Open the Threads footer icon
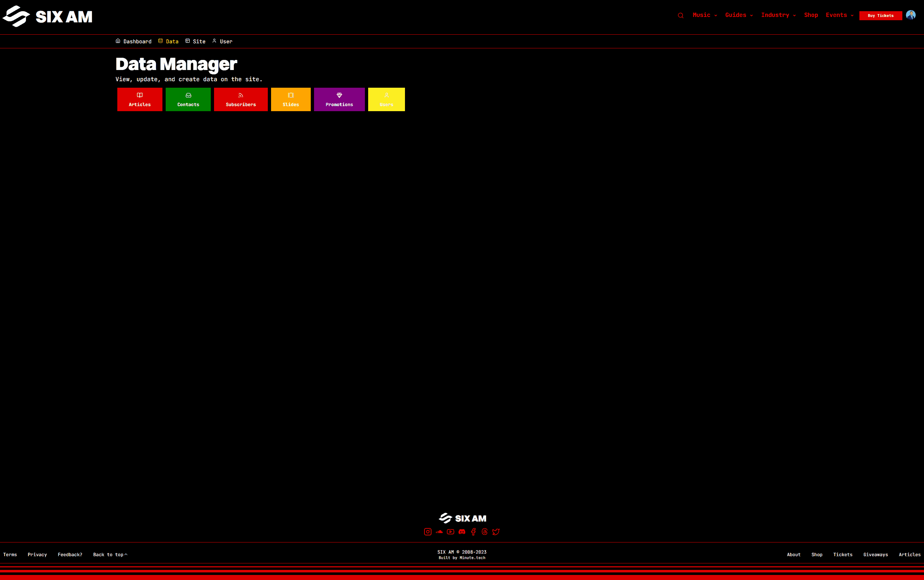The image size is (924, 580). 484,532
